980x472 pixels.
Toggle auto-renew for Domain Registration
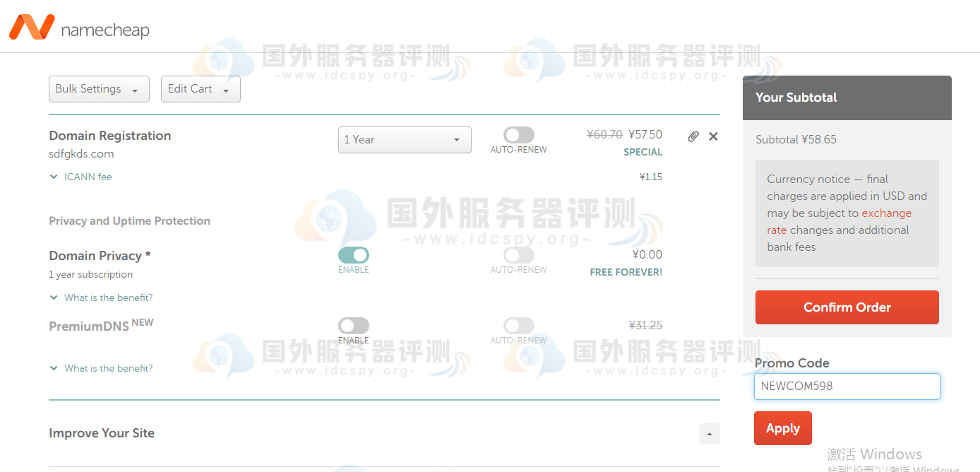(519, 135)
